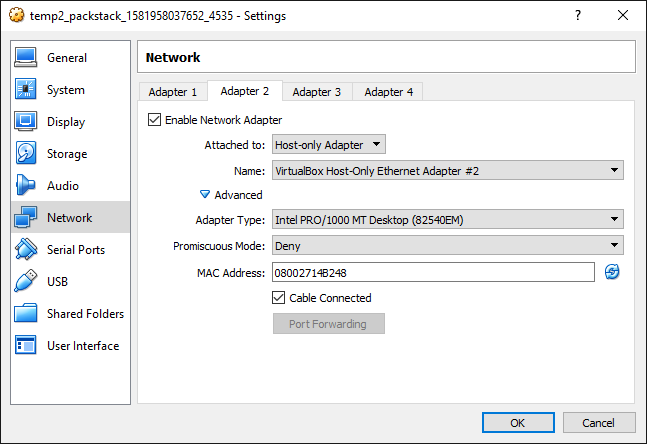This screenshot has height=444, width=647.
Task: Go to Audio settings label
Action: click(63, 186)
